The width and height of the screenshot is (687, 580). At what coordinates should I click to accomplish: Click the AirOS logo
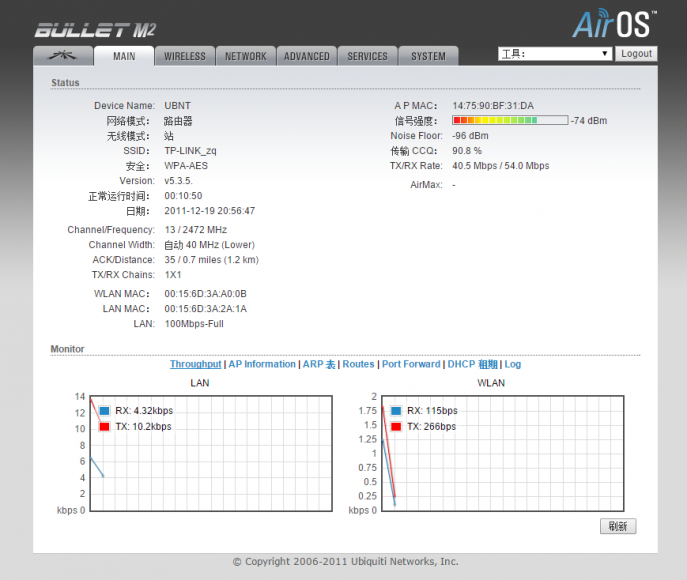click(x=614, y=23)
